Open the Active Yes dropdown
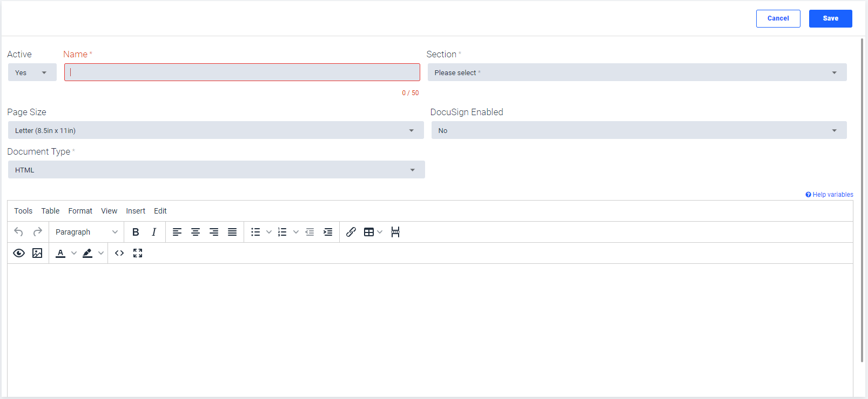 click(x=32, y=72)
